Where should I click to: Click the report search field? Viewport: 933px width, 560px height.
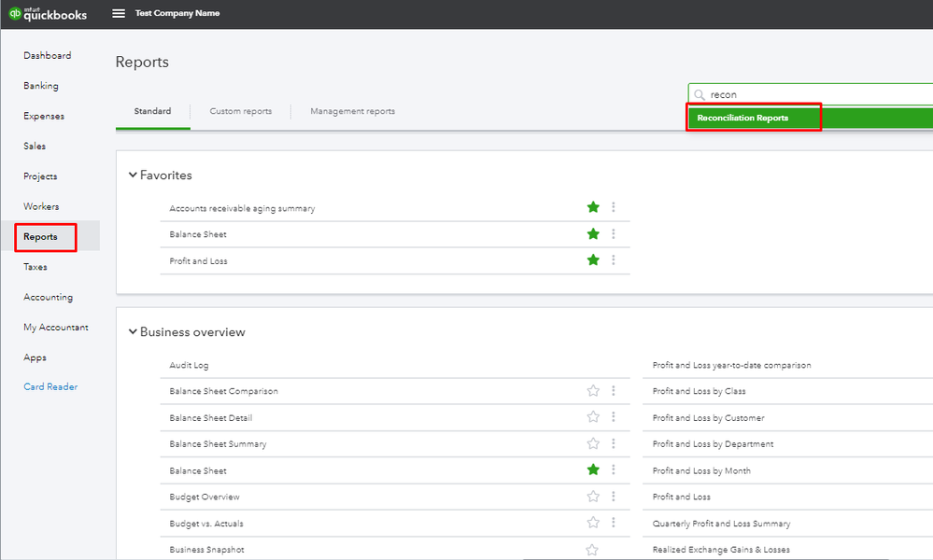[x=813, y=94]
